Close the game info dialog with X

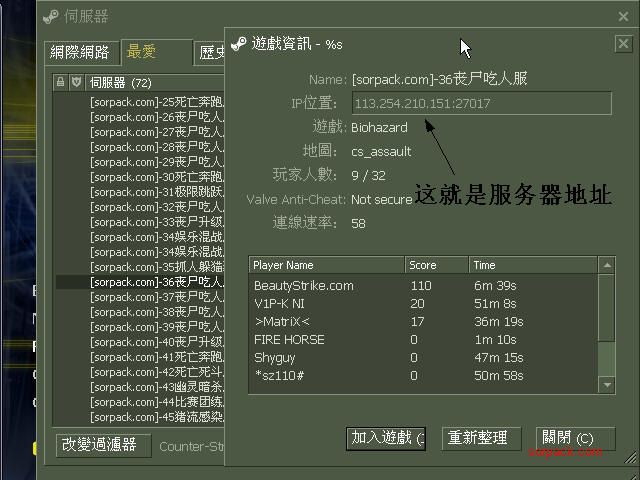[622, 44]
